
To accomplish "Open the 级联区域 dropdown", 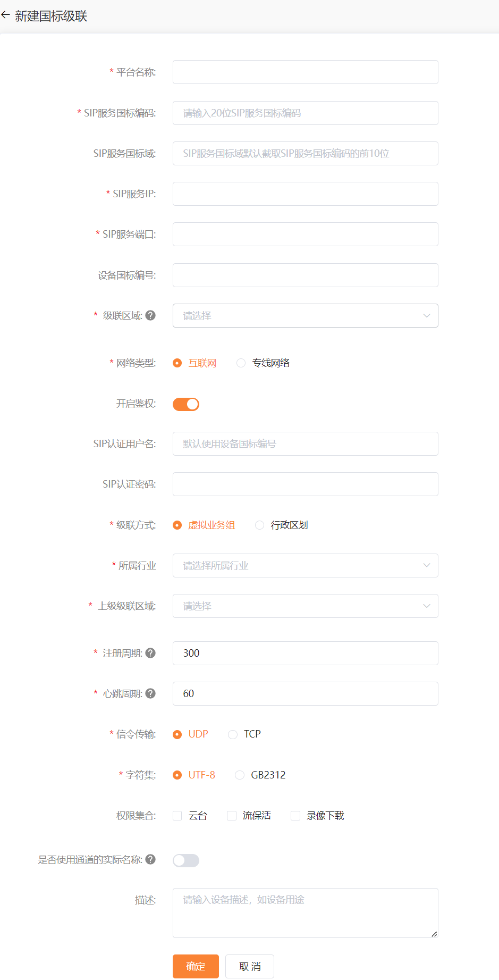I will click(306, 316).
